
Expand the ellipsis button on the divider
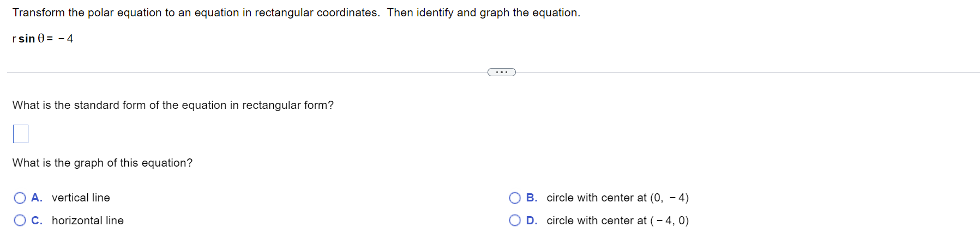[502, 72]
